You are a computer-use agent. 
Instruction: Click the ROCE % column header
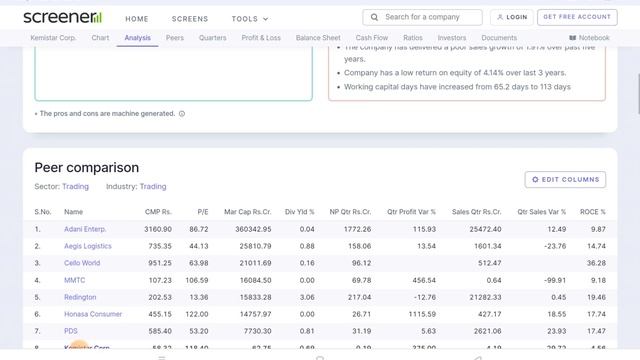pyautogui.click(x=593, y=212)
